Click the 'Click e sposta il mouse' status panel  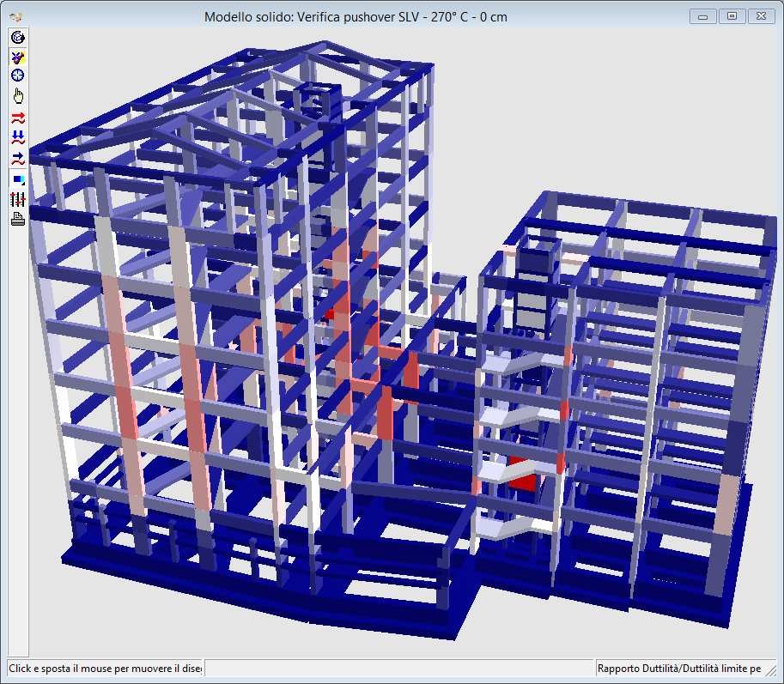[x=105, y=668]
